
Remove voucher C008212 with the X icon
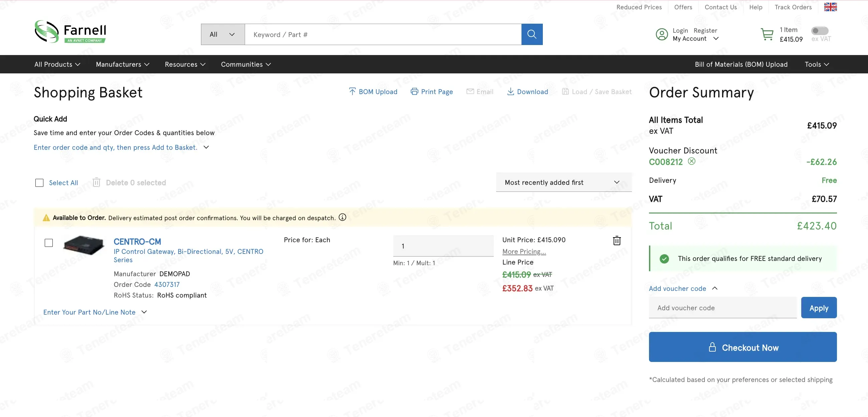click(691, 161)
